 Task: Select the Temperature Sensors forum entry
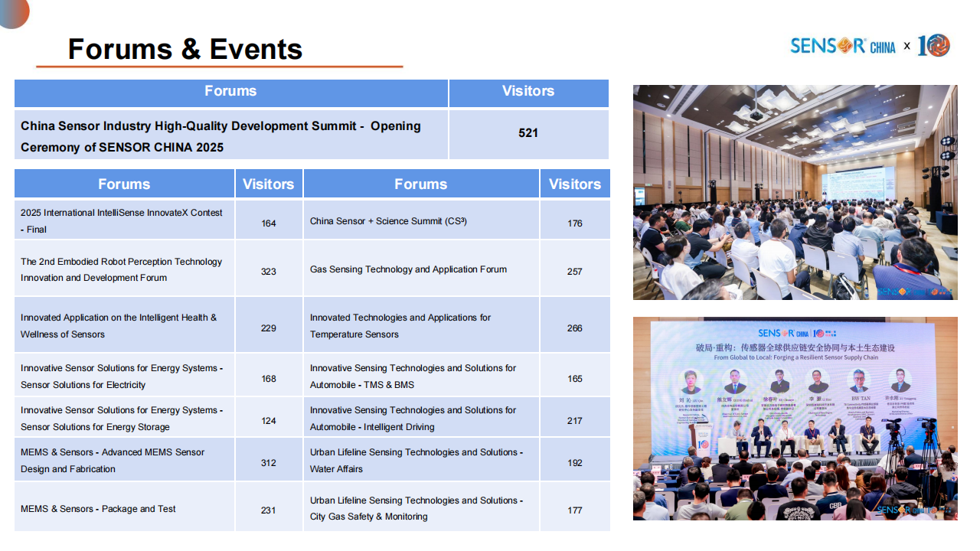click(400, 326)
